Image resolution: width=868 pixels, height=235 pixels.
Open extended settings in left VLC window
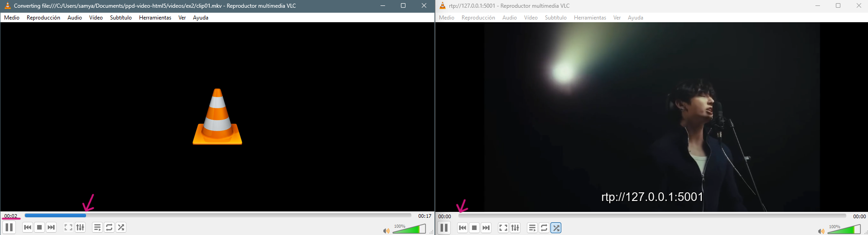click(x=80, y=227)
